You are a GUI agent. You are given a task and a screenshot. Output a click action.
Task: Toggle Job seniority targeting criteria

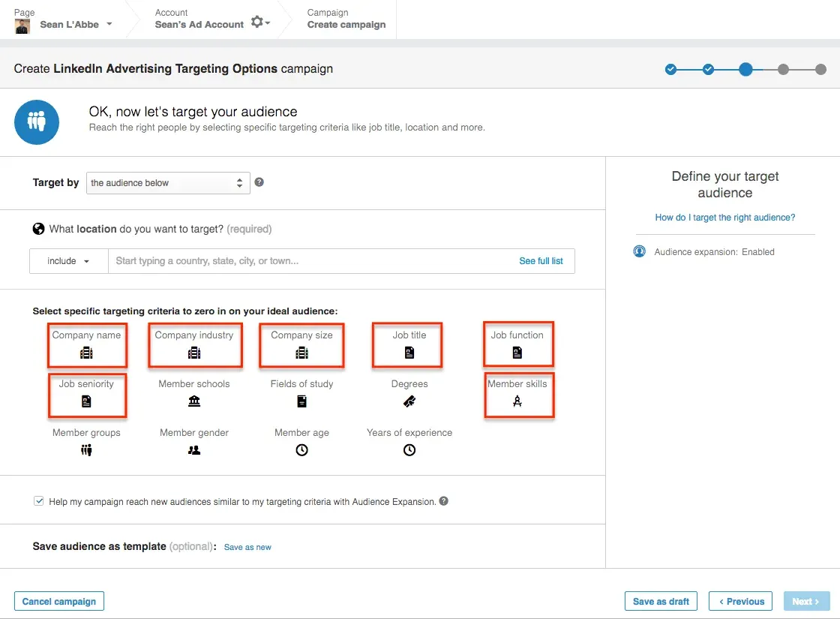pos(87,395)
